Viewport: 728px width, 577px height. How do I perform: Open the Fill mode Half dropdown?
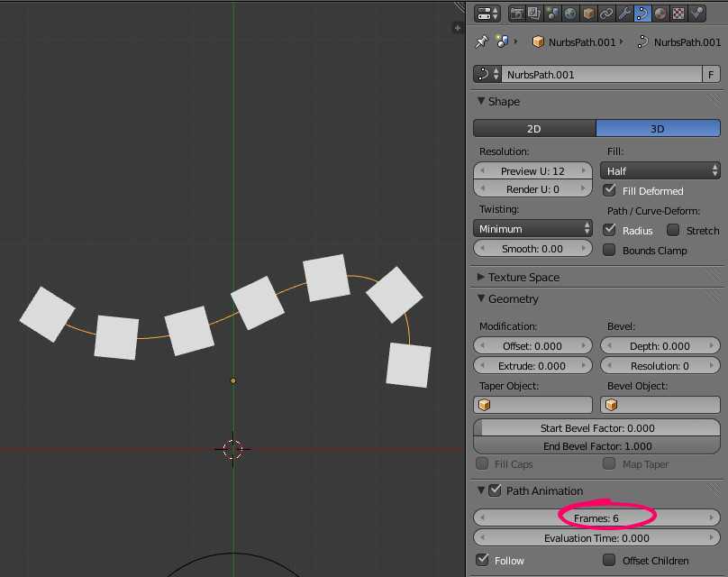pos(660,170)
